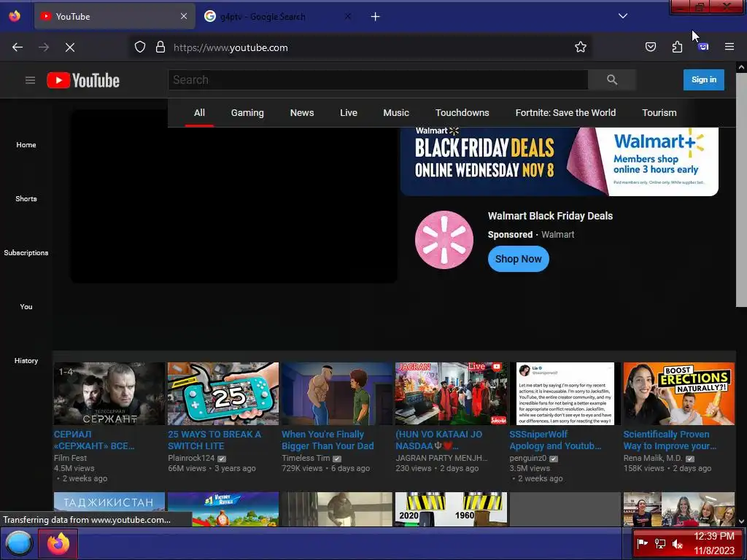Select the Tourism chip

(659, 113)
